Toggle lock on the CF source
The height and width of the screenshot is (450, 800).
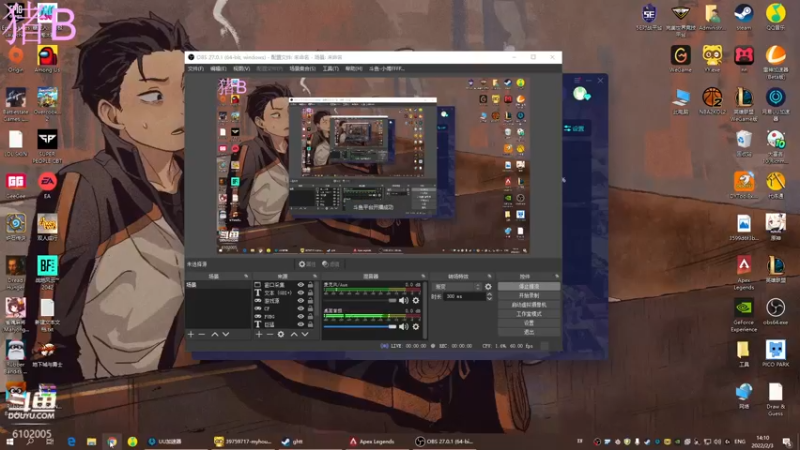[310, 309]
